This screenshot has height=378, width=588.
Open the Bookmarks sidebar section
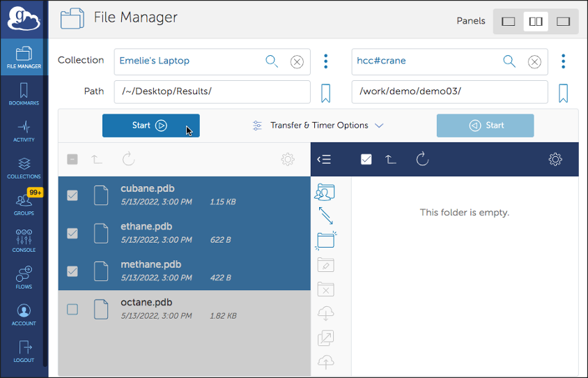pos(24,94)
